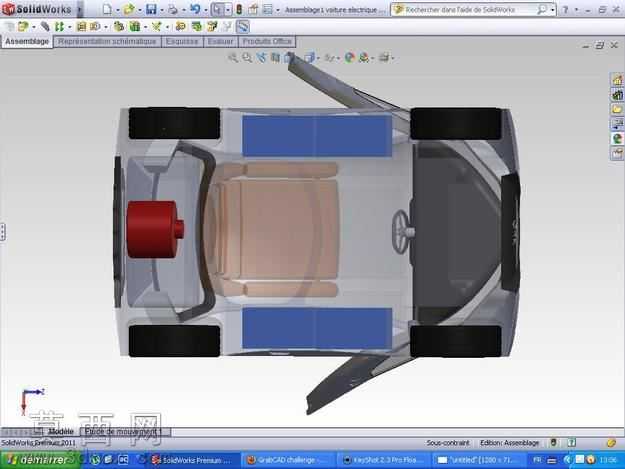This screenshot has width=625, height=469.
Task: Click the New Motion Study icon
Action: pos(181,27)
